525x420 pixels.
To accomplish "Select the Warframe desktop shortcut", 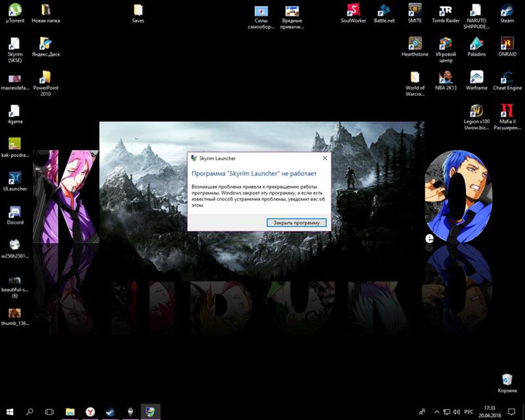I will [x=476, y=81].
